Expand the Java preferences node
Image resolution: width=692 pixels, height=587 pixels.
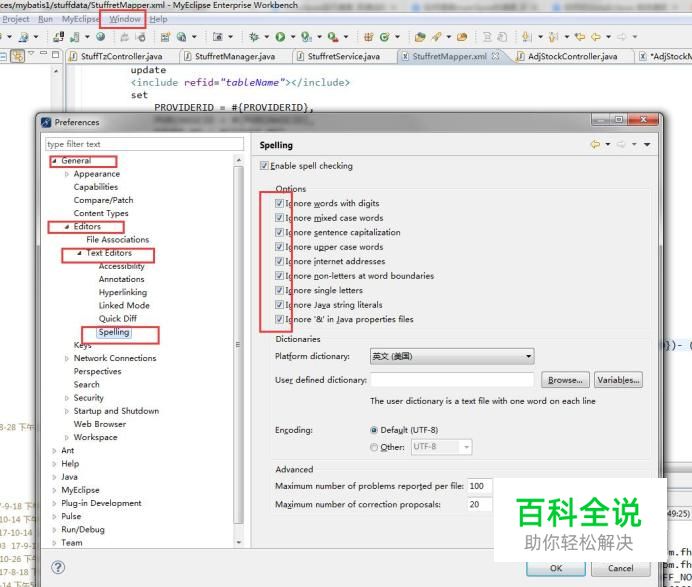click(54, 477)
